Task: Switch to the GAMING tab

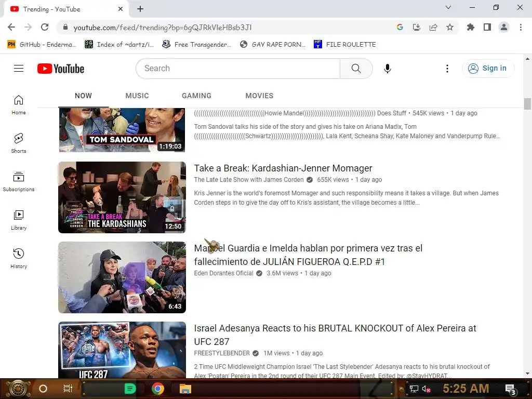Action: pyautogui.click(x=196, y=96)
